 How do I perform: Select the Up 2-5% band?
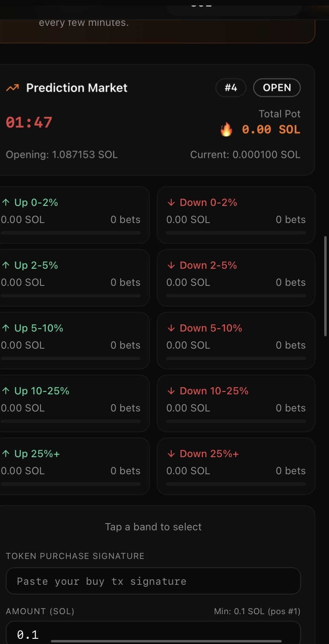(x=74, y=277)
